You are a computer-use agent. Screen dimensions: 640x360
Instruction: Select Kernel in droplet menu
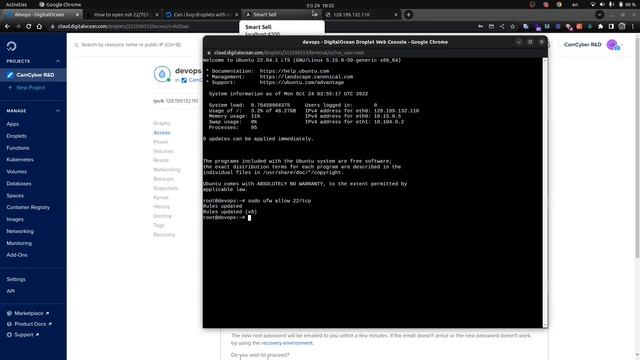161,198
